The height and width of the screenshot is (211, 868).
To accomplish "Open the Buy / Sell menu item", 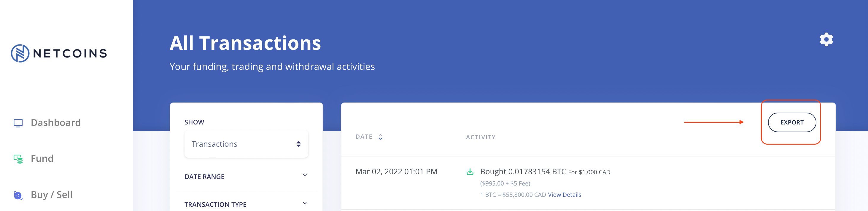I will pos(52,194).
